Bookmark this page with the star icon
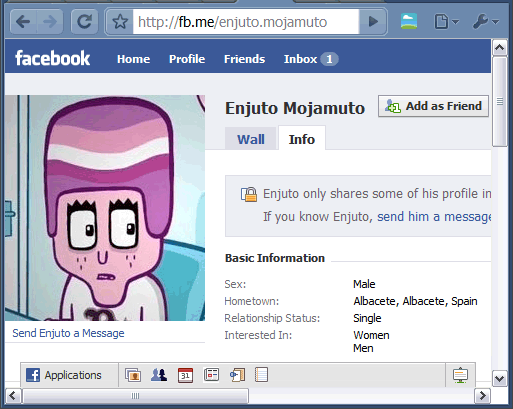513x409 pixels. 120,22
